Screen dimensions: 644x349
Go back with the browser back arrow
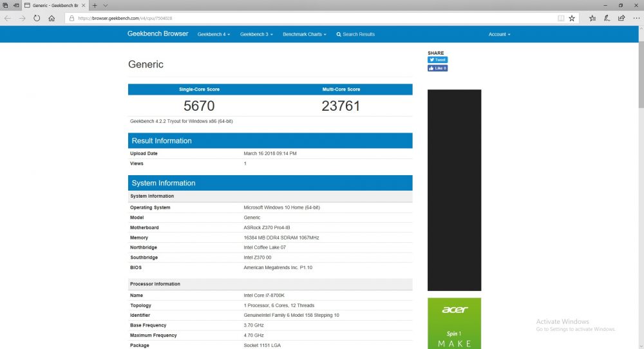coord(7,18)
